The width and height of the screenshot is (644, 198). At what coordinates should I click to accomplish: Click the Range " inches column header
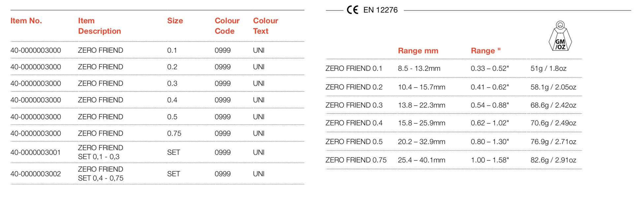click(486, 51)
